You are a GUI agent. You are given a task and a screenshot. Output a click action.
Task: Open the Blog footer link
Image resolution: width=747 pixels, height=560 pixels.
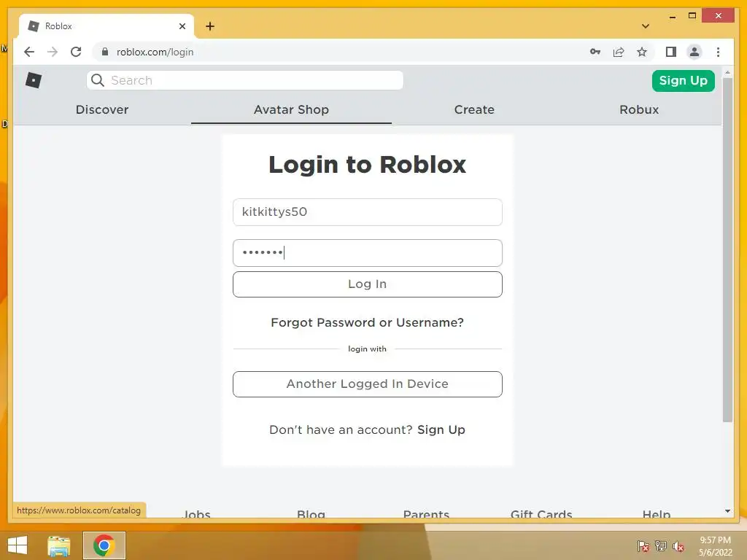pos(311,514)
